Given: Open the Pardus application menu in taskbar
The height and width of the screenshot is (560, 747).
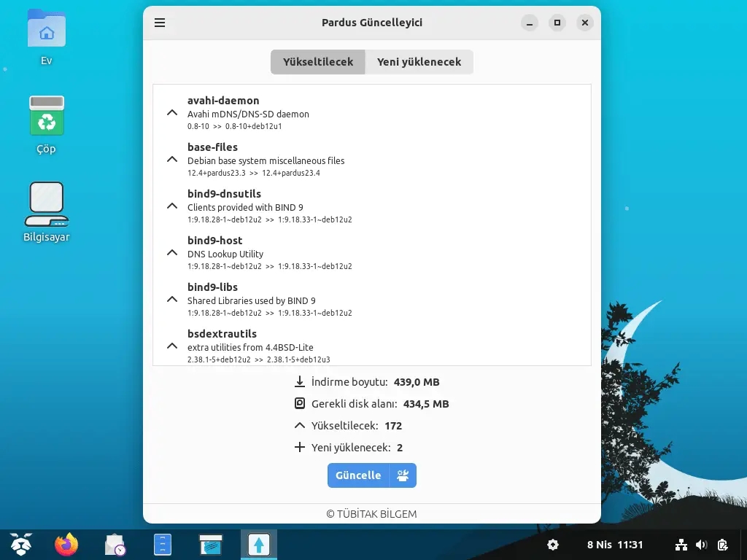Looking at the screenshot, I should click(21, 544).
